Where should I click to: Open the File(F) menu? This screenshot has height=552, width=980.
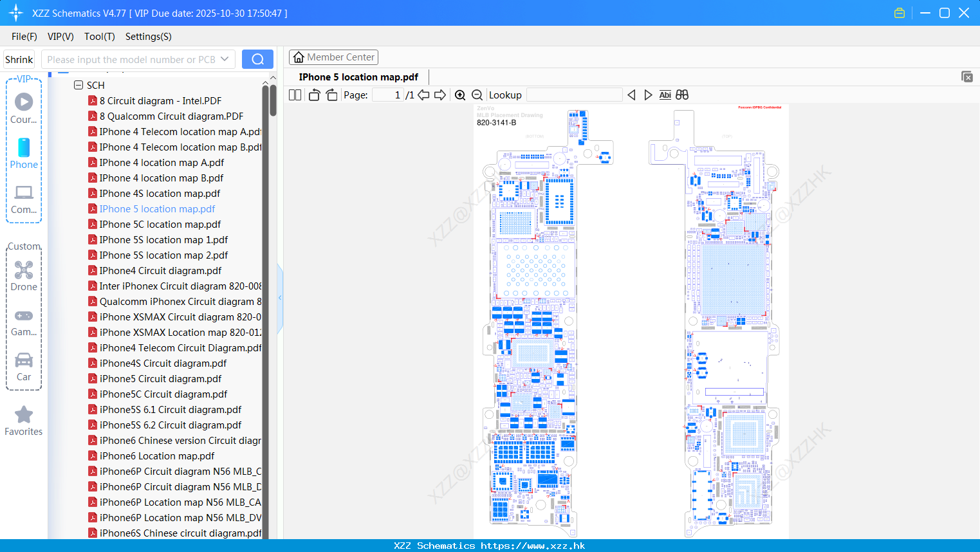click(x=24, y=37)
